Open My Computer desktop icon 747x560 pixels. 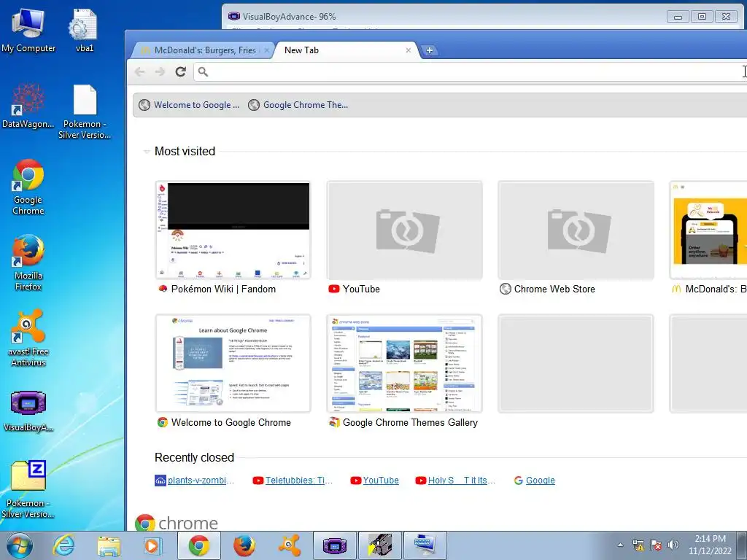pos(28,29)
